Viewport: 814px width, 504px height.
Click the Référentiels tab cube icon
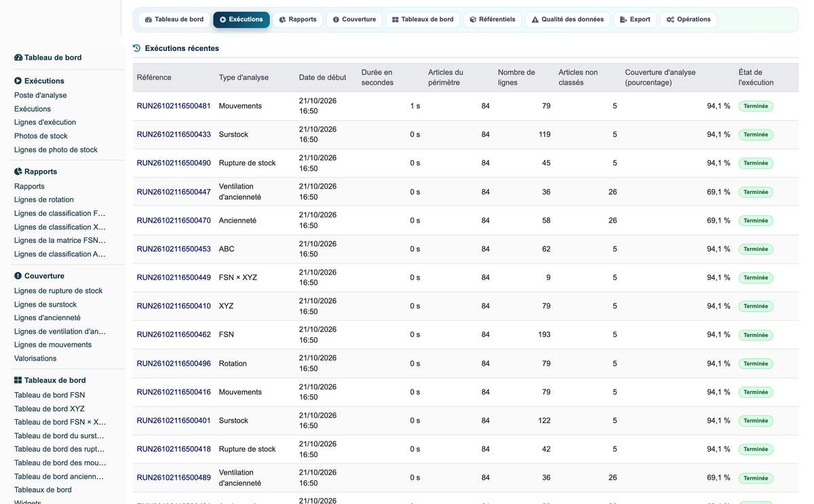tap(473, 20)
